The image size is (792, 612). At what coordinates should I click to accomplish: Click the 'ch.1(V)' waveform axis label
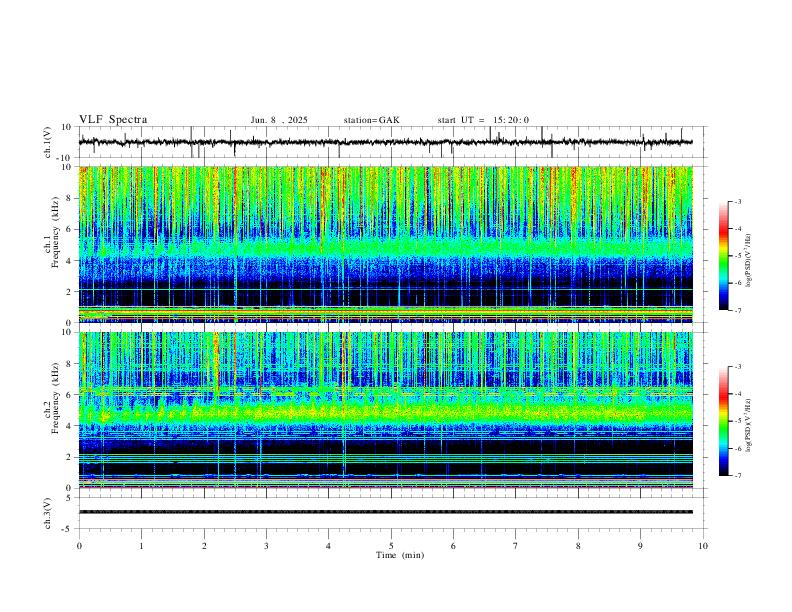(48, 142)
